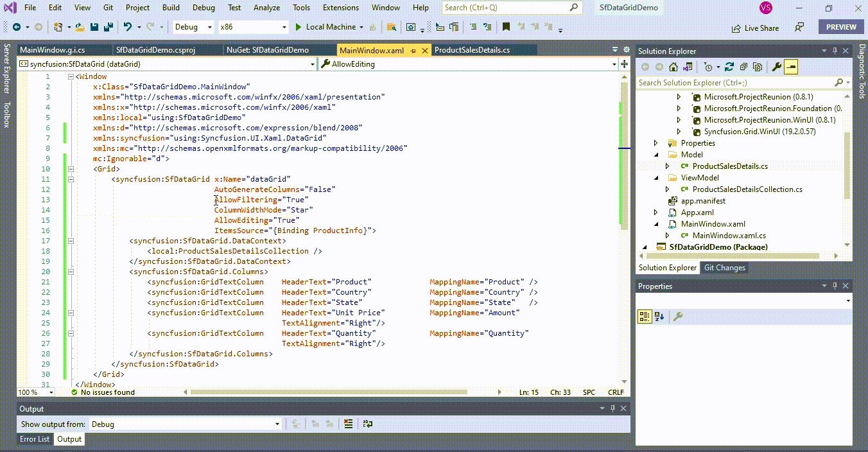Open the Build menu
The width and height of the screenshot is (868, 452).
click(x=171, y=8)
